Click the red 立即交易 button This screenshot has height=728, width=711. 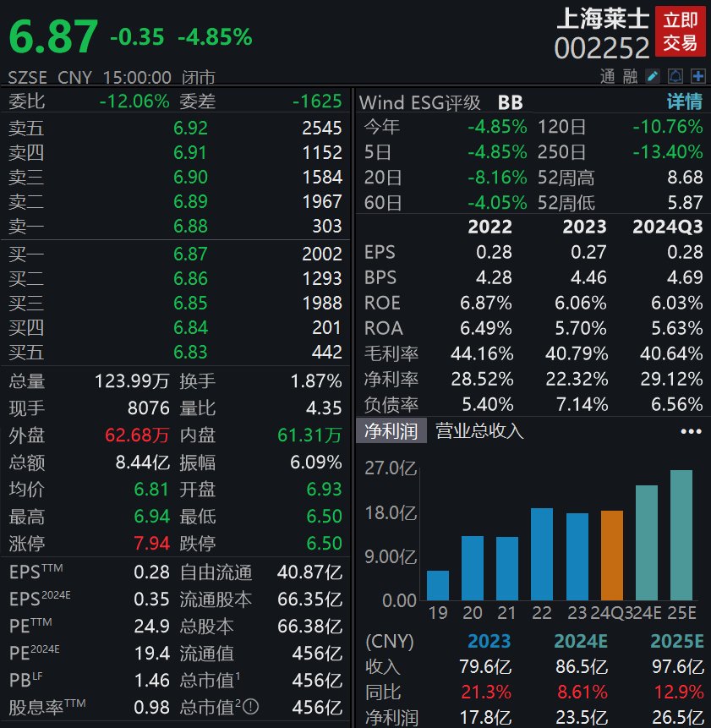680,31
